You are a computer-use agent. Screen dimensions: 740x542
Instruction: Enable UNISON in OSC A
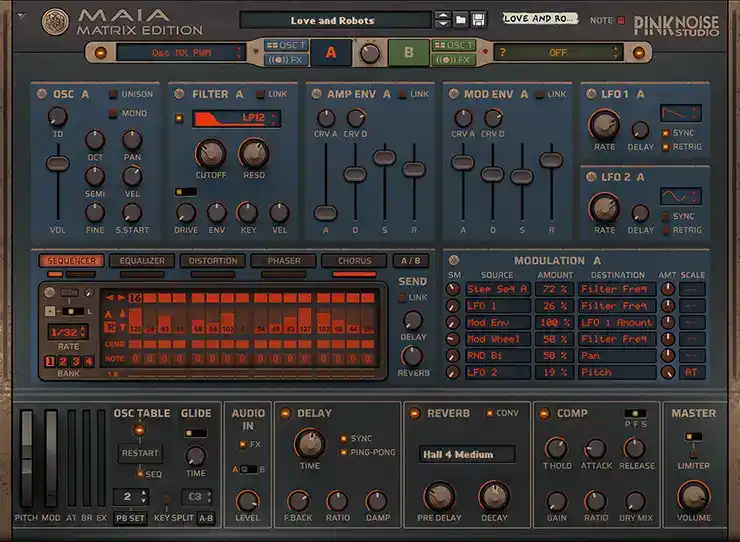tap(113, 94)
